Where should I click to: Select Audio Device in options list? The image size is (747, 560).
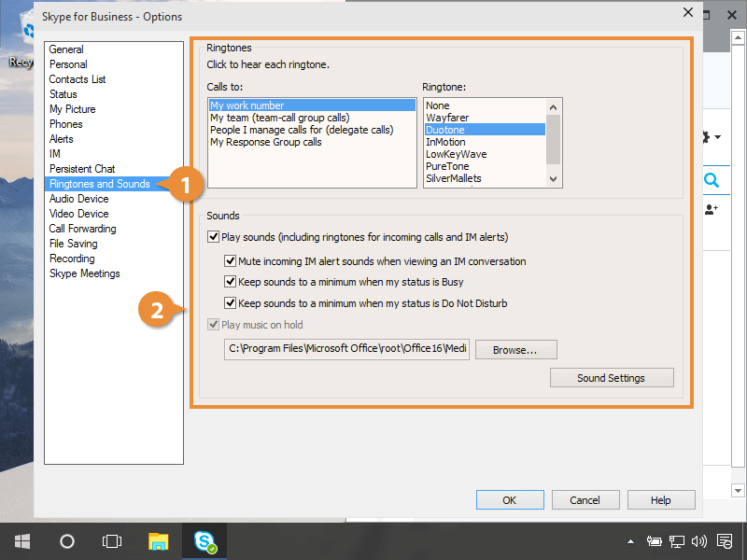78,199
